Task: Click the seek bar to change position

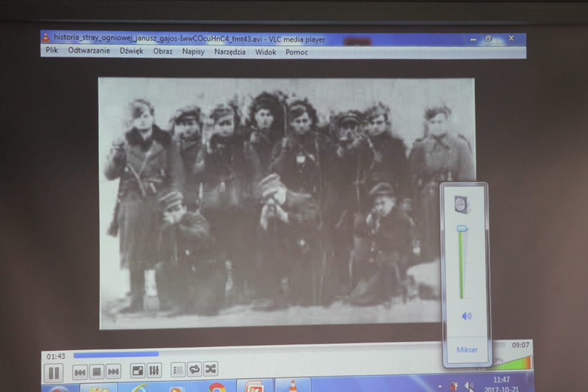Action: (289, 350)
